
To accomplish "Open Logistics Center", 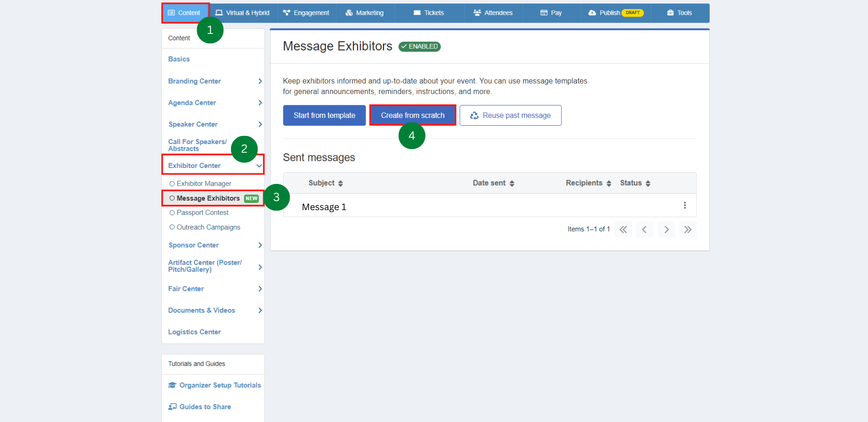I will pos(194,332).
